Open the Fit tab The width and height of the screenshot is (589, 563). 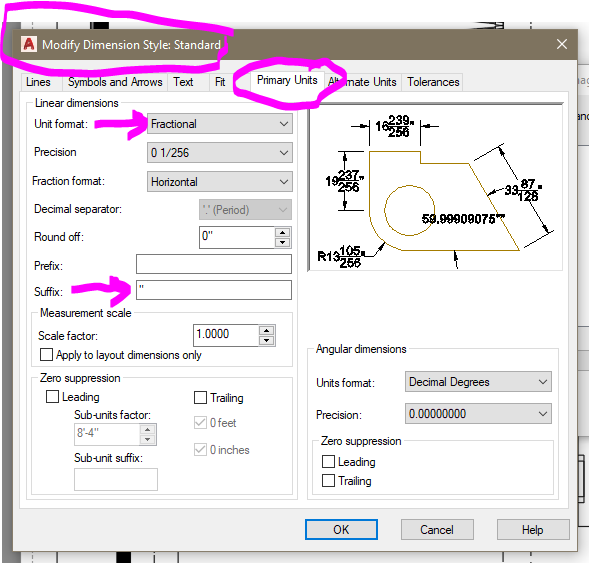click(x=220, y=82)
